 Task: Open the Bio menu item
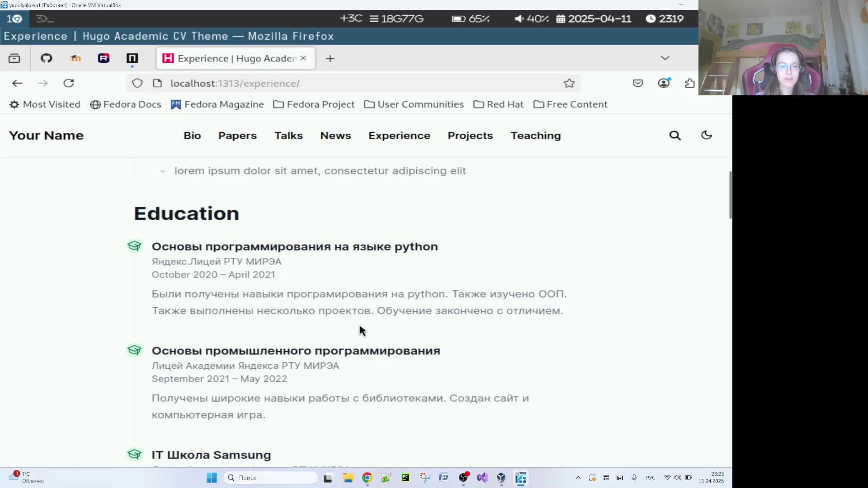(192, 136)
